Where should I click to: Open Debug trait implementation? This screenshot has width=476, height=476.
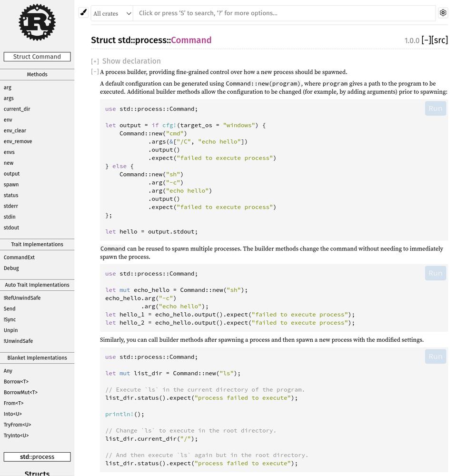(11, 268)
